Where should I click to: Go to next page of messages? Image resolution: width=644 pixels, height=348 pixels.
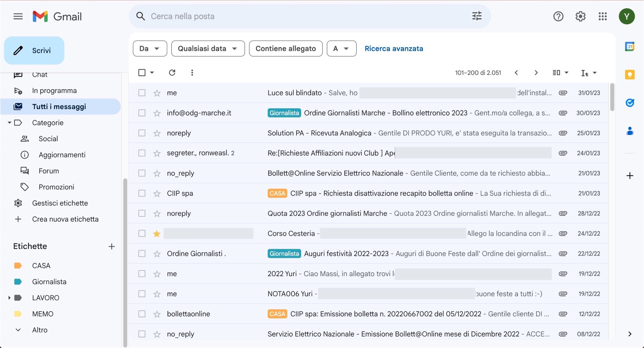click(x=536, y=73)
